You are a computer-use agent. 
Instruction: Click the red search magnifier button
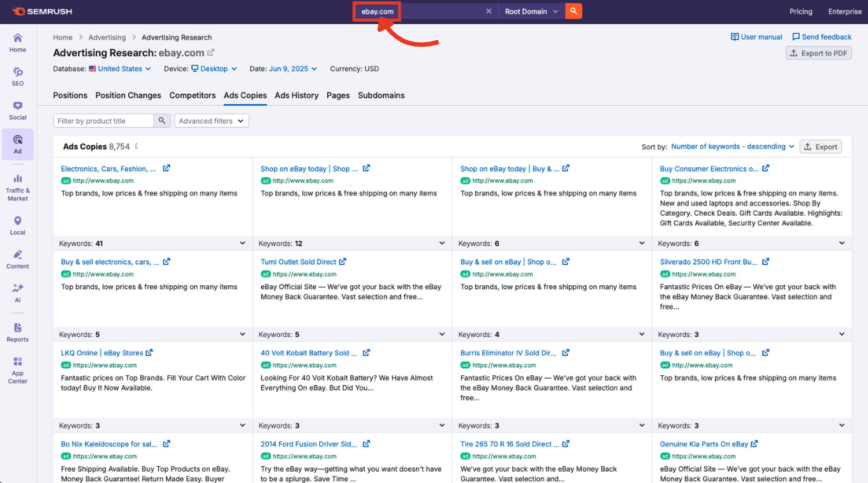(x=573, y=11)
